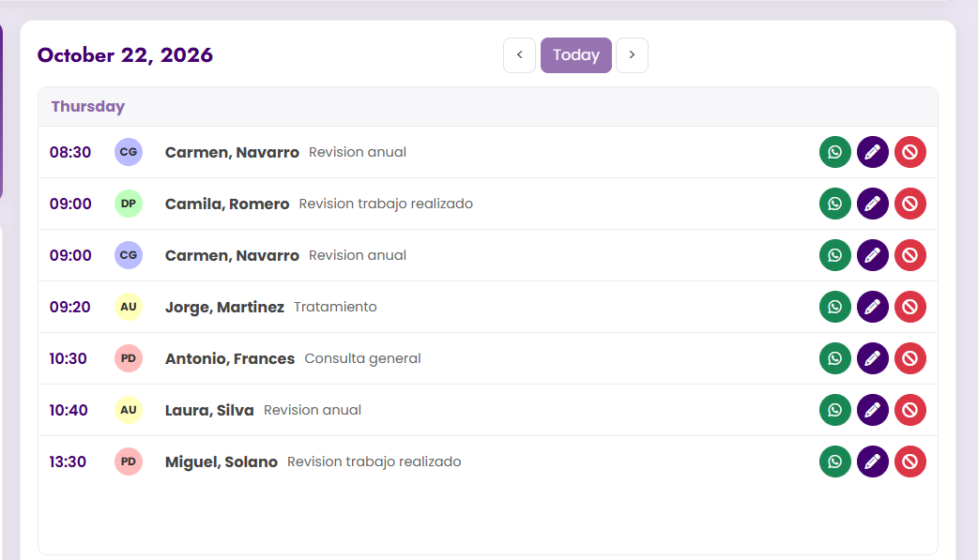Select patient name "Jorge, Martinez"
This screenshot has height=560, width=978.
pos(224,307)
